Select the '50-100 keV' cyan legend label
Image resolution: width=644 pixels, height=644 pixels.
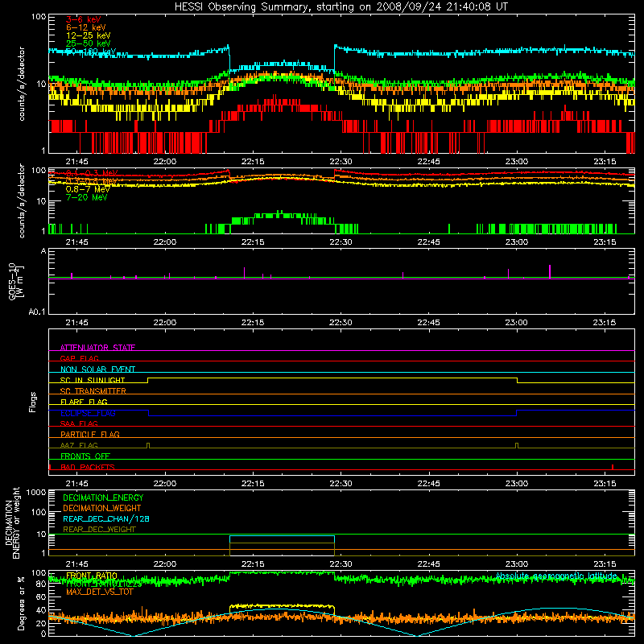tap(91, 52)
